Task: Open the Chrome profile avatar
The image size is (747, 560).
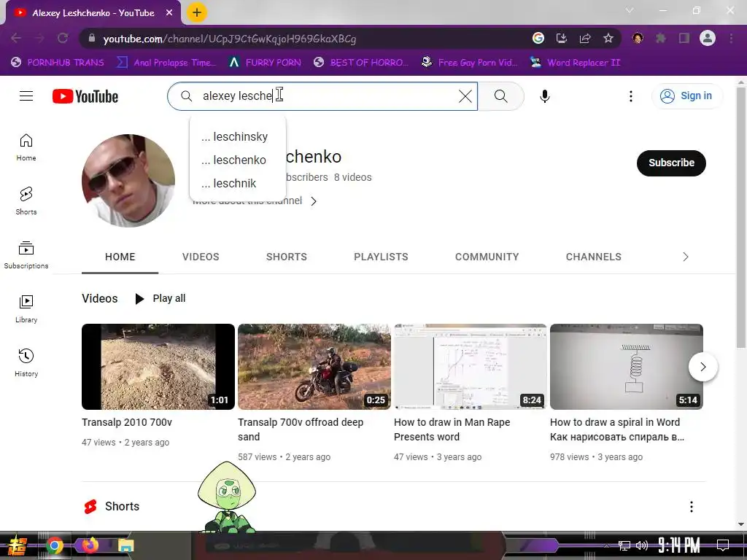Action: (708, 38)
